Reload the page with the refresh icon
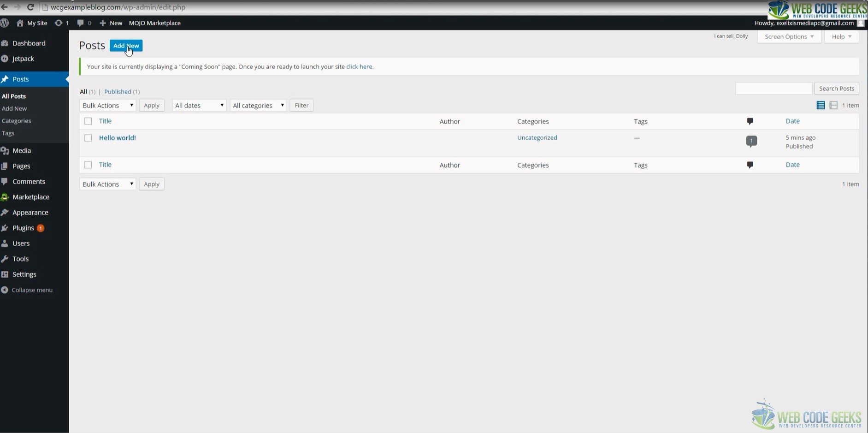The height and width of the screenshot is (433, 868). point(30,7)
